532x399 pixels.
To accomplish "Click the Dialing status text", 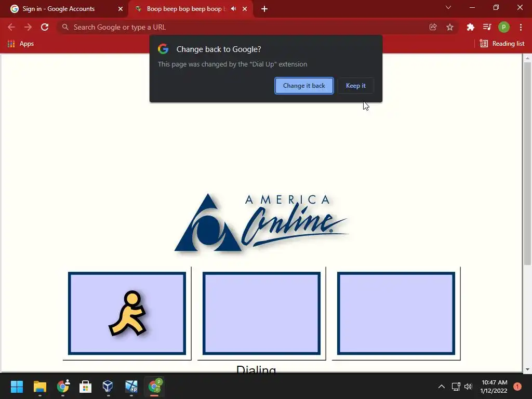I will [x=256, y=369].
